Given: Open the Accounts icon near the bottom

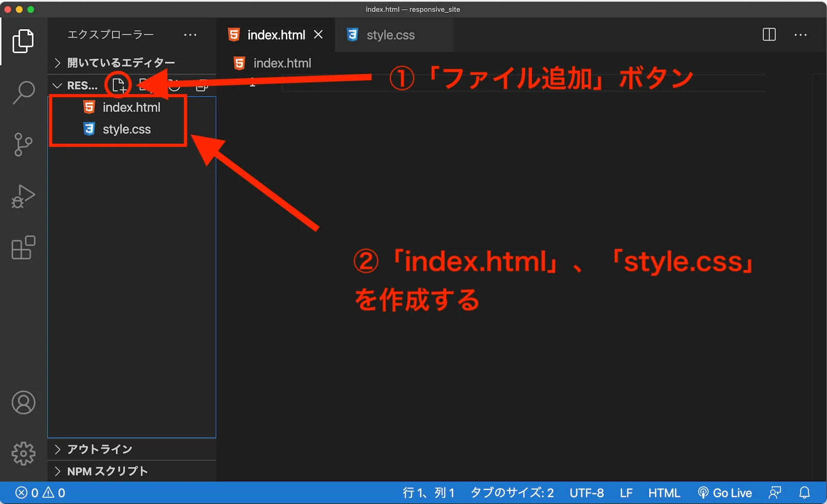Looking at the screenshot, I should pos(23,403).
